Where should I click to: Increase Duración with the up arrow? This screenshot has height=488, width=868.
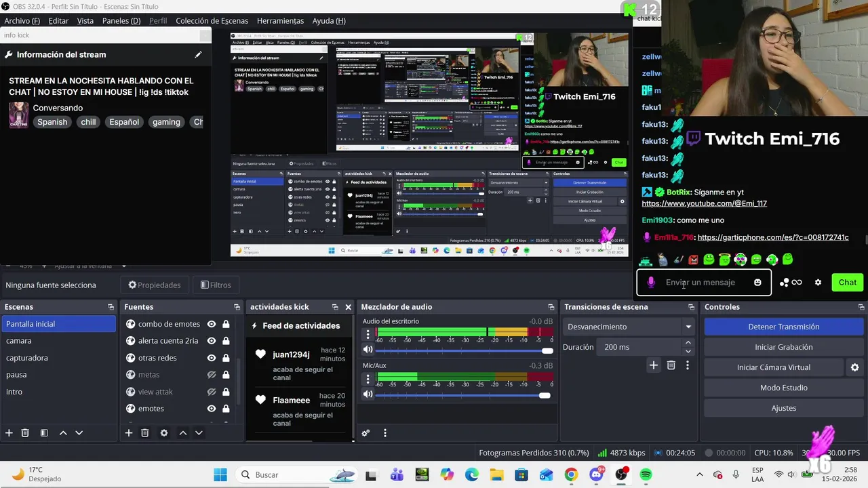point(688,343)
